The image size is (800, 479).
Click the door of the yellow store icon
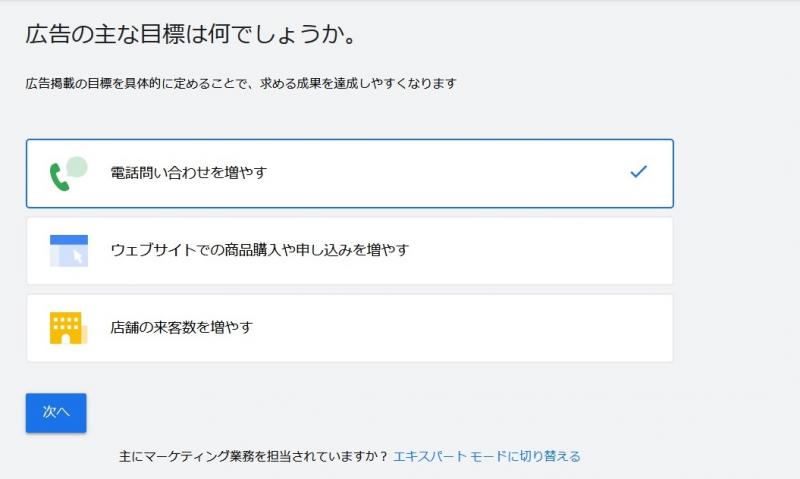point(66,338)
